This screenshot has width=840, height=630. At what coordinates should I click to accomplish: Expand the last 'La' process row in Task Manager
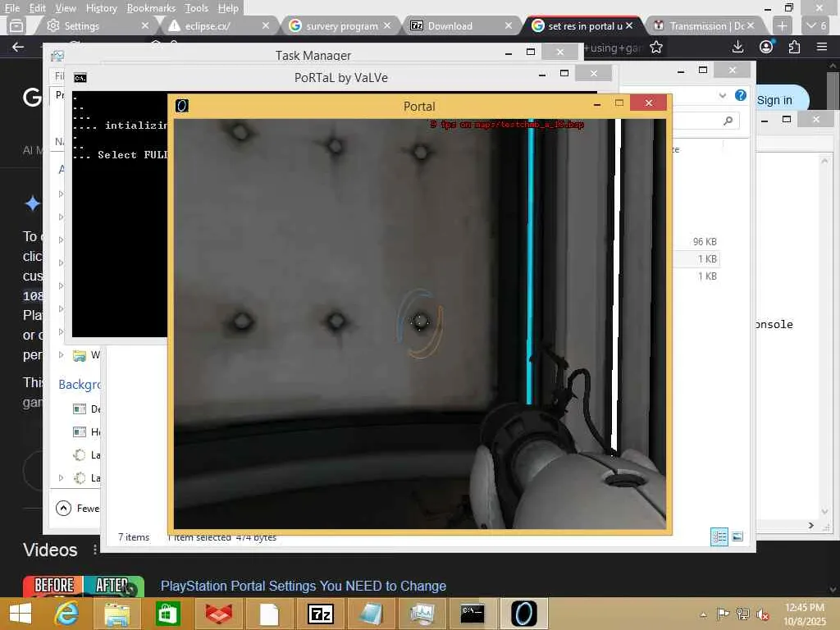click(61, 477)
